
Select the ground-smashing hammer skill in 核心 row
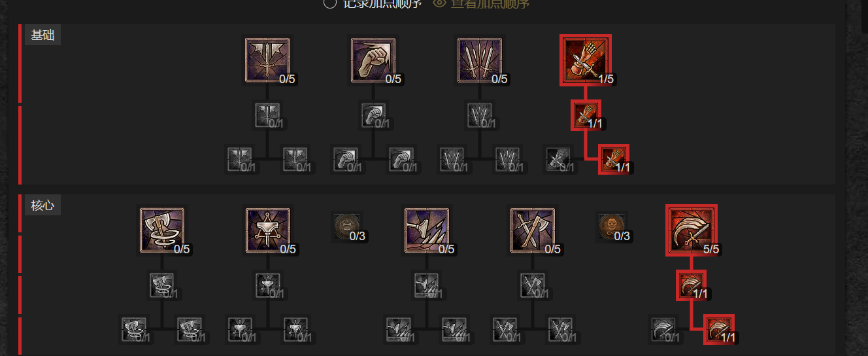pos(426,230)
